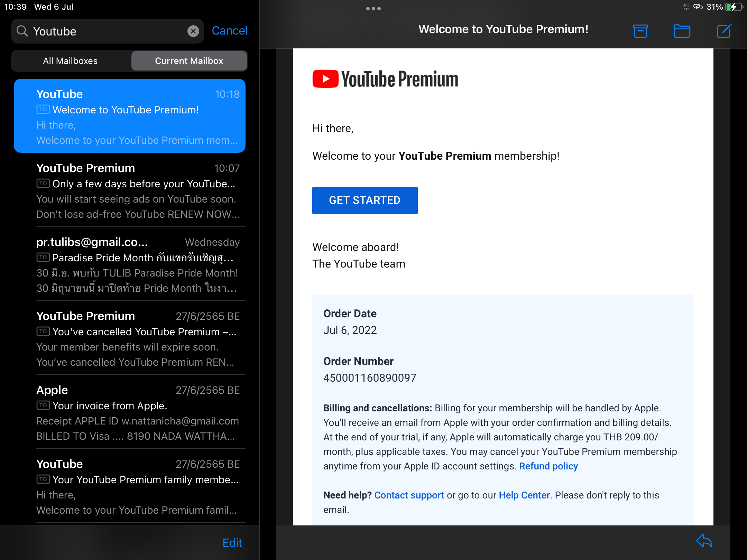Open the Contact support link

click(409, 495)
